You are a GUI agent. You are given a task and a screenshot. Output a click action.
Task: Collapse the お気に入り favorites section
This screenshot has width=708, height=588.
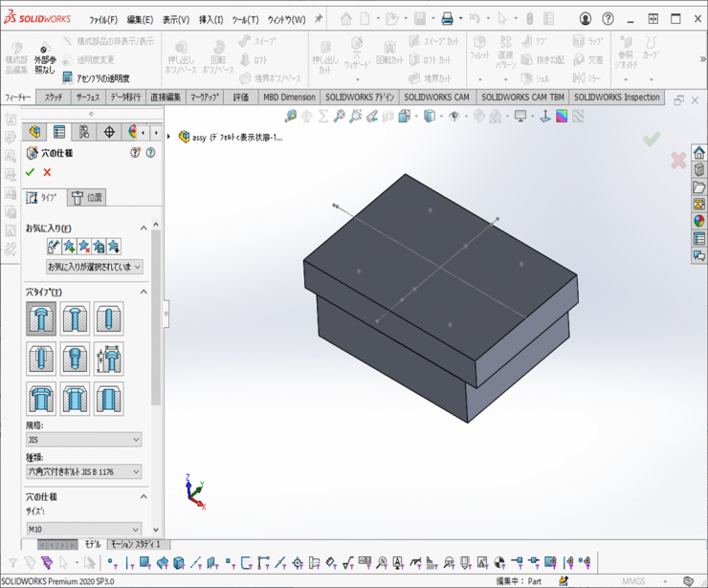pos(144,228)
